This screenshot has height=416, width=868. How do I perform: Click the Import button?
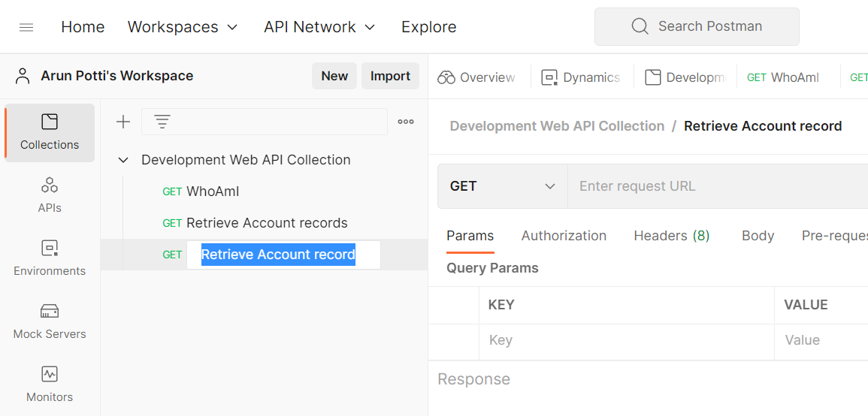390,76
